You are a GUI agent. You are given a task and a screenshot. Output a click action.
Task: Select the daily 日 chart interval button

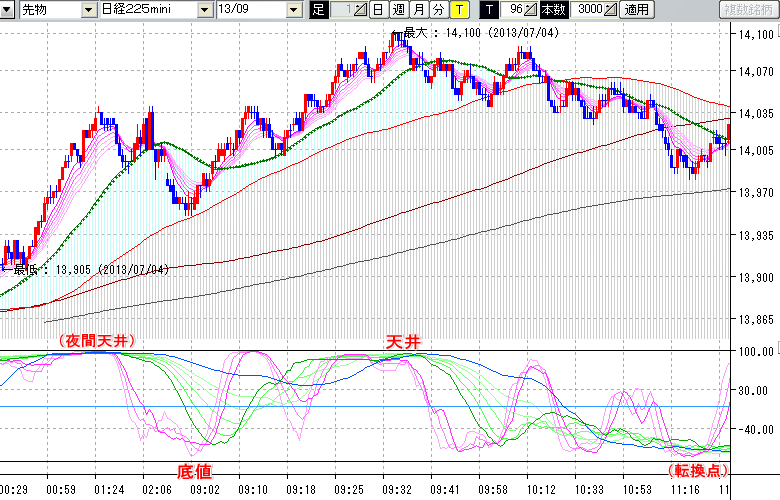[x=377, y=10]
